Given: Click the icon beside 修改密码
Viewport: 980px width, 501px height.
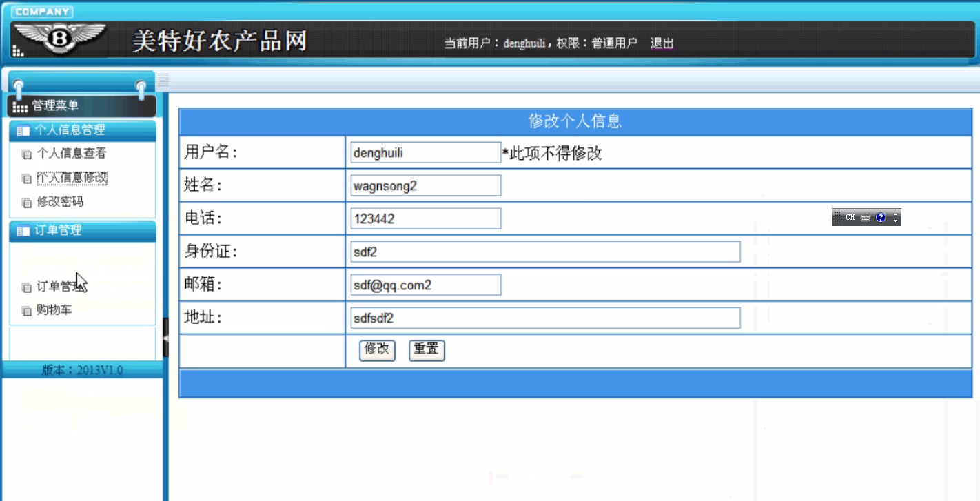Looking at the screenshot, I should pos(27,203).
